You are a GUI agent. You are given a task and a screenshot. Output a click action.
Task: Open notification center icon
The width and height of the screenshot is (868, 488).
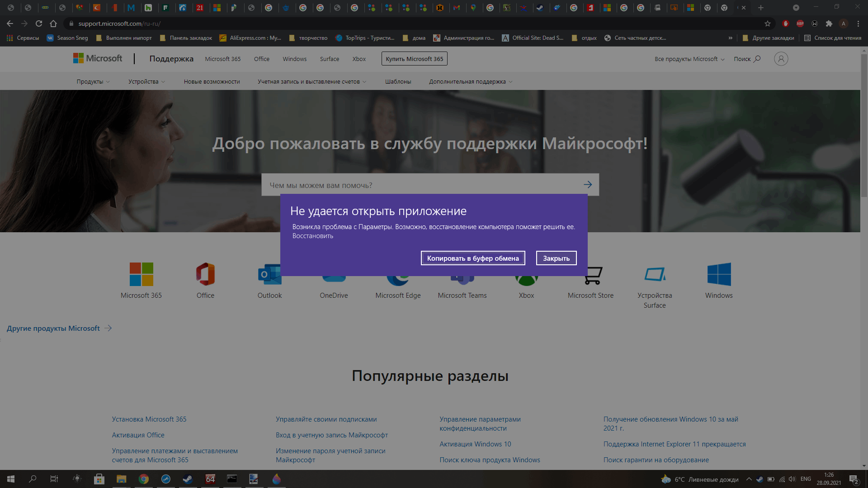pos(854,479)
